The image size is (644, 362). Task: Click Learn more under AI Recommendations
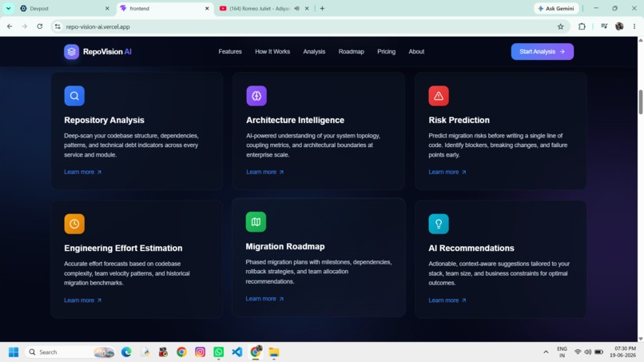[447, 300]
